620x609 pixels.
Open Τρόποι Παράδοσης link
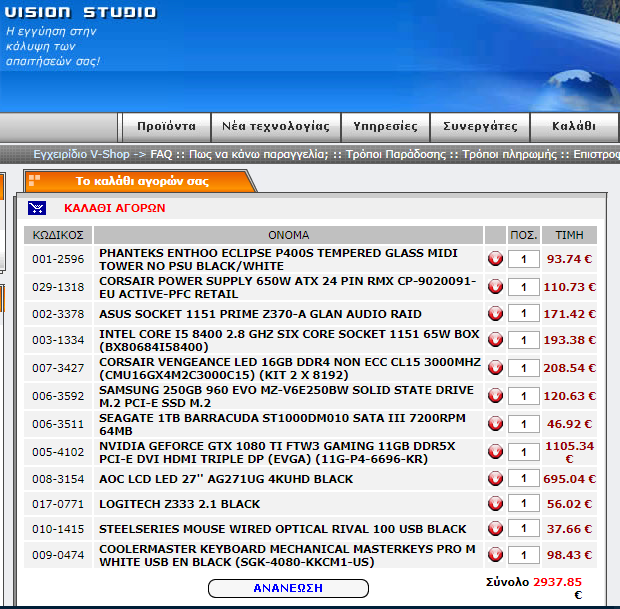click(x=396, y=154)
